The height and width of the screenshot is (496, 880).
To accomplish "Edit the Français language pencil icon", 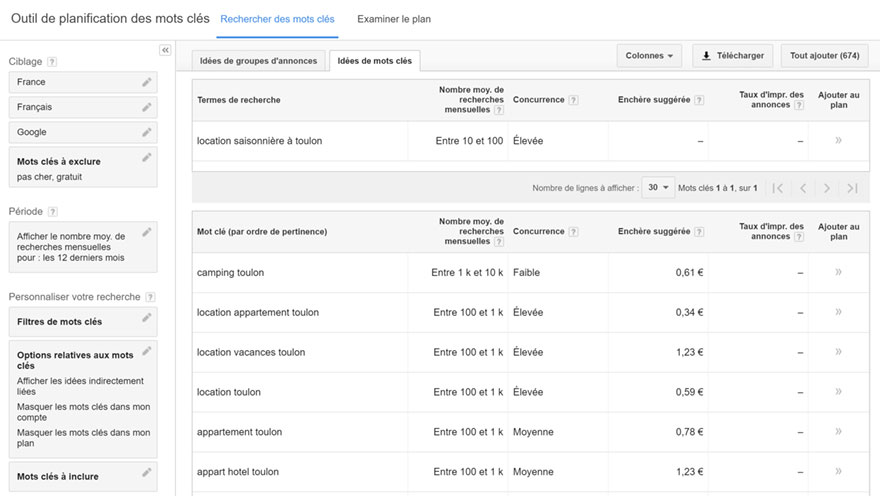I will 146,107.
